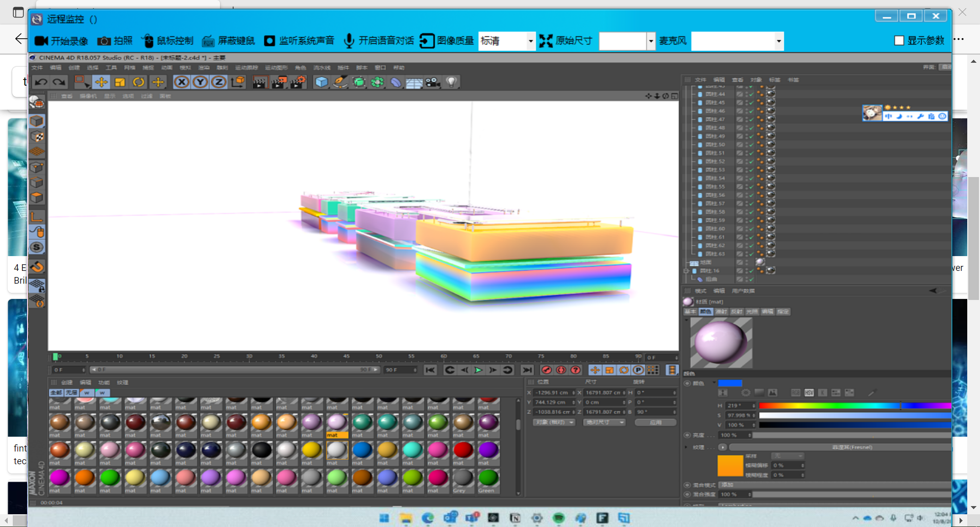
Task: Click the 拍照 screenshot button
Action: pos(115,41)
